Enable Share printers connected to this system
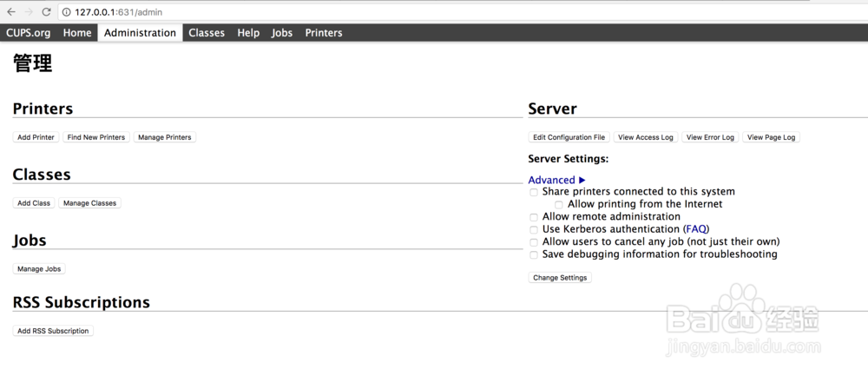Image resolution: width=868 pixels, height=376 pixels. pos(534,192)
